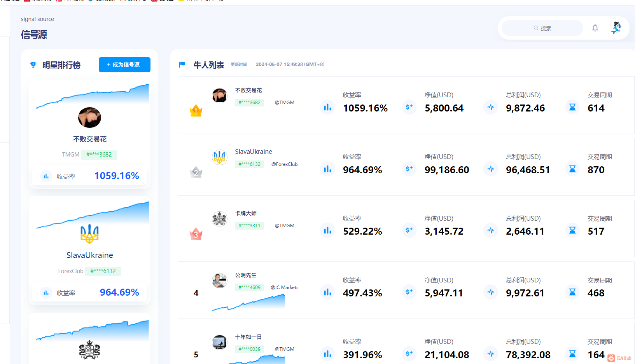Click the 不败交易花 card profit curve chart
The height and width of the screenshot is (364, 635).
[x=93, y=96]
